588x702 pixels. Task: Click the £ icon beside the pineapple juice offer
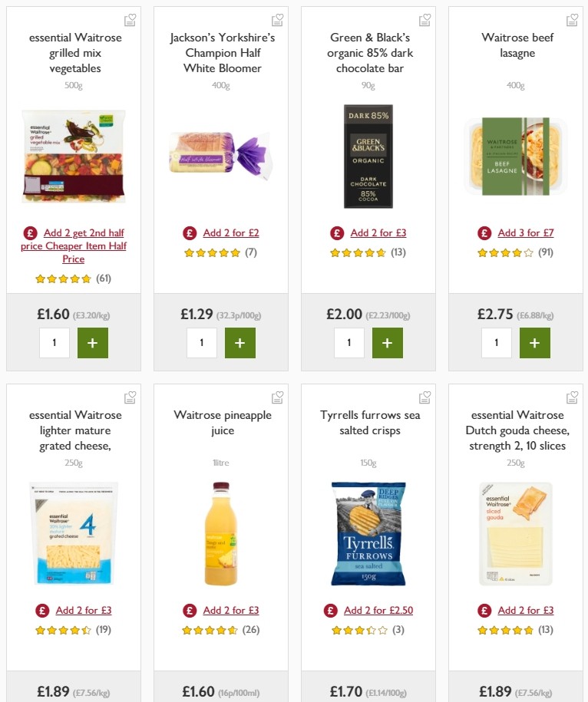(190, 610)
